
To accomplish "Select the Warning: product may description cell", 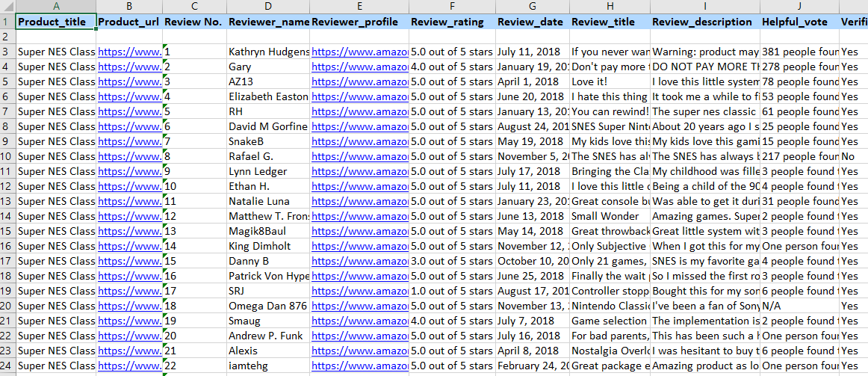I will coord(704,52).
